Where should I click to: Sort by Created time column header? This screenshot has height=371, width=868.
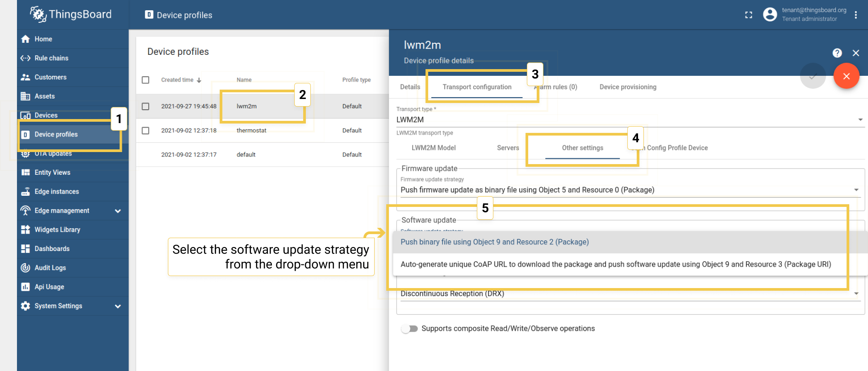177,80
